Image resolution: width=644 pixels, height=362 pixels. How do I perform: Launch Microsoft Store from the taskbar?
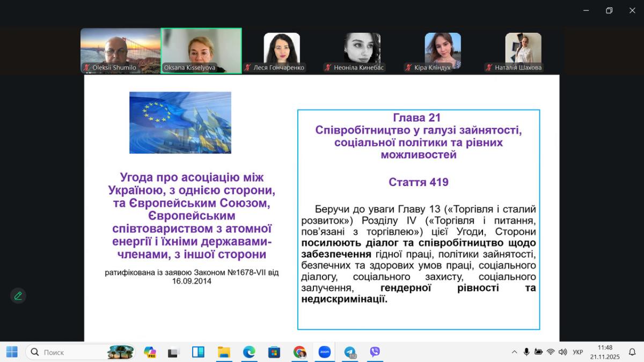click(274, 352)
